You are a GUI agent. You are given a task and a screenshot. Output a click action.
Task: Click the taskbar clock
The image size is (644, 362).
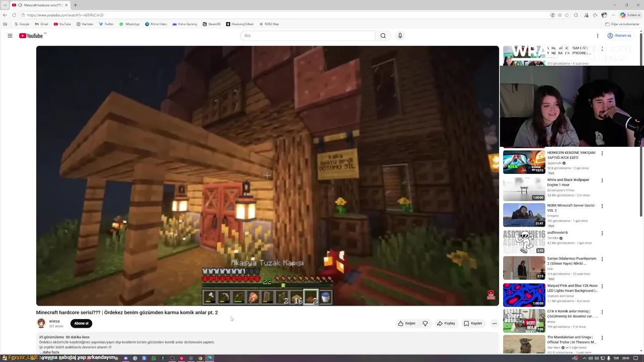626,358
